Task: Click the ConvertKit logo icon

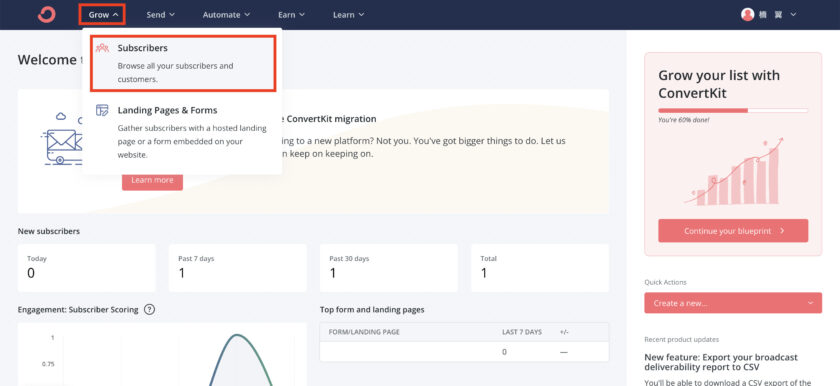Action: [47, 14]
